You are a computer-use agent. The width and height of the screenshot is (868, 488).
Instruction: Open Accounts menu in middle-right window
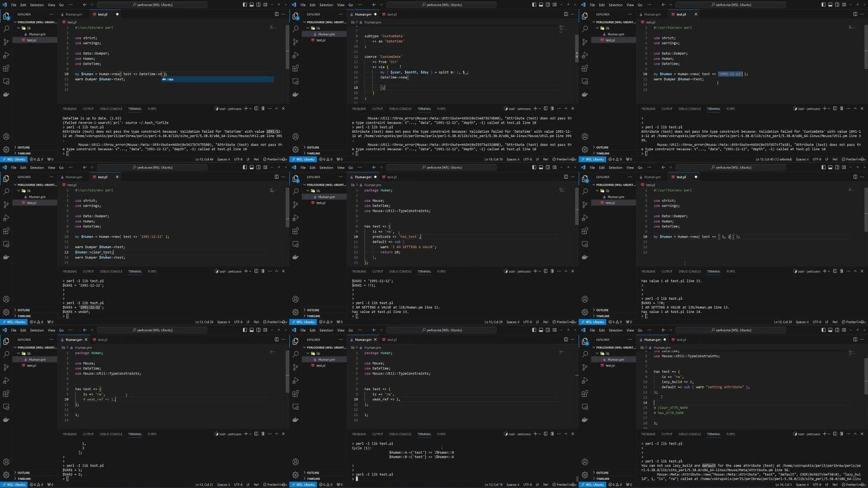pos(585,299)
